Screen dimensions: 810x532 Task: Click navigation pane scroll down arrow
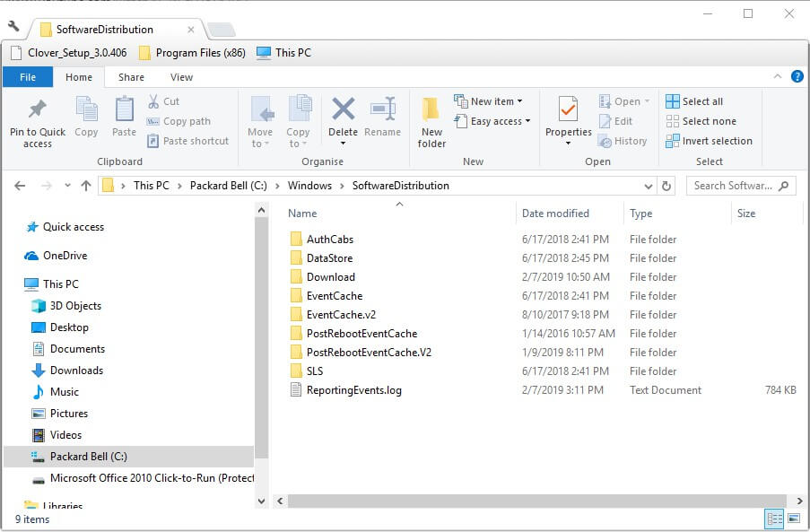(261, 501)
